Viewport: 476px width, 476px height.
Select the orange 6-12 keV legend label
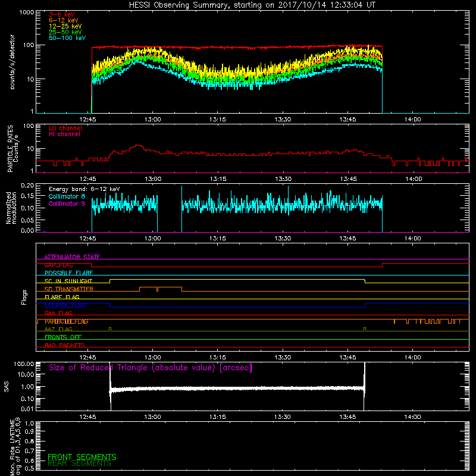tap(64, 20)
